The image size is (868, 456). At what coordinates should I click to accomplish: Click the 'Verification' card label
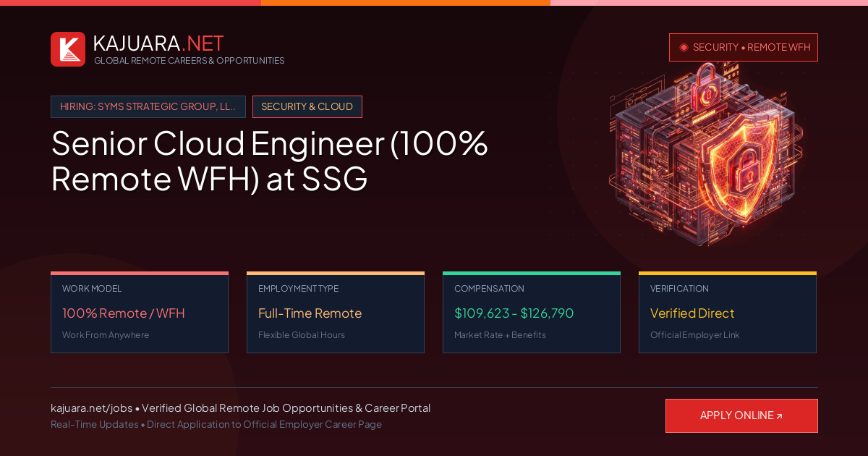[x=679, y=289]
